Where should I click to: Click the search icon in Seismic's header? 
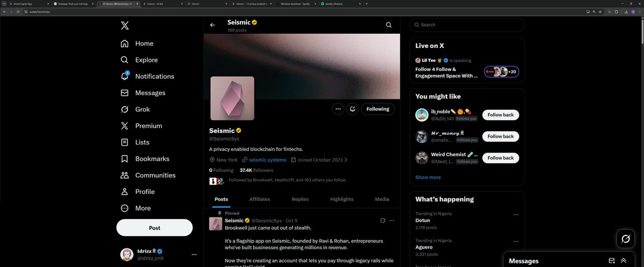point(389,25)
